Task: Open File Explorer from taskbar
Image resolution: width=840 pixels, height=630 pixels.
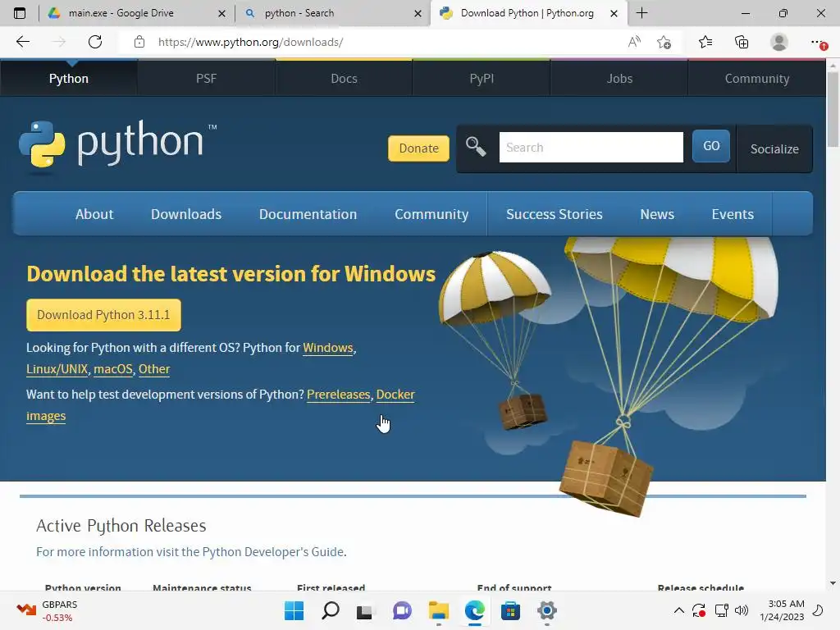Action: [x=438, y=610]
